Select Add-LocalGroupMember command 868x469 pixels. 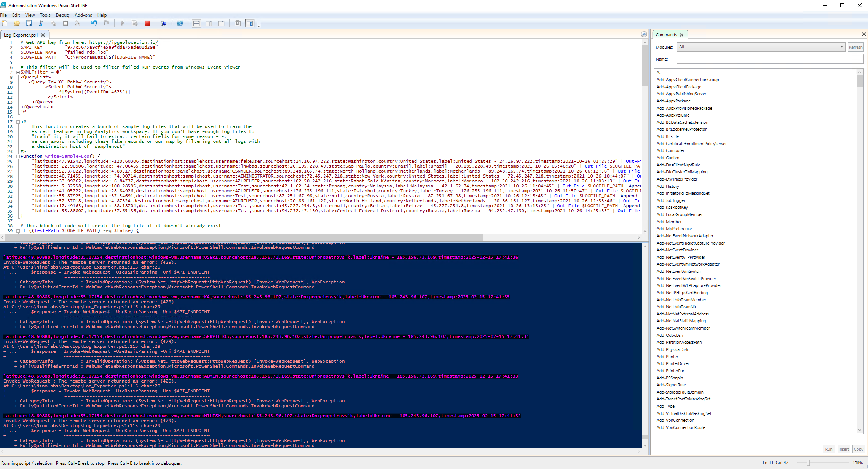pyautogui.click(x=680, y=214)
